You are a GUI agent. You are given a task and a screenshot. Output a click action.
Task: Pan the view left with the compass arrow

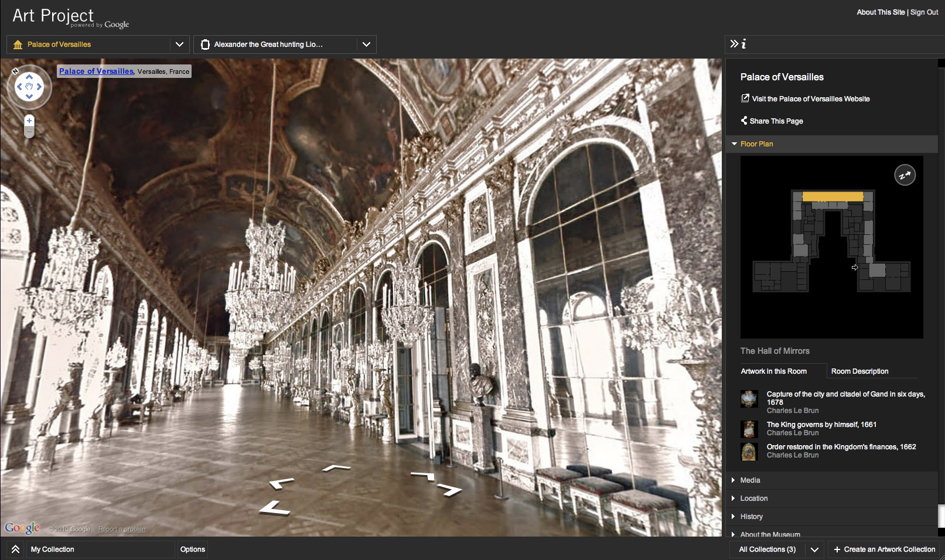tap(19, 87)
